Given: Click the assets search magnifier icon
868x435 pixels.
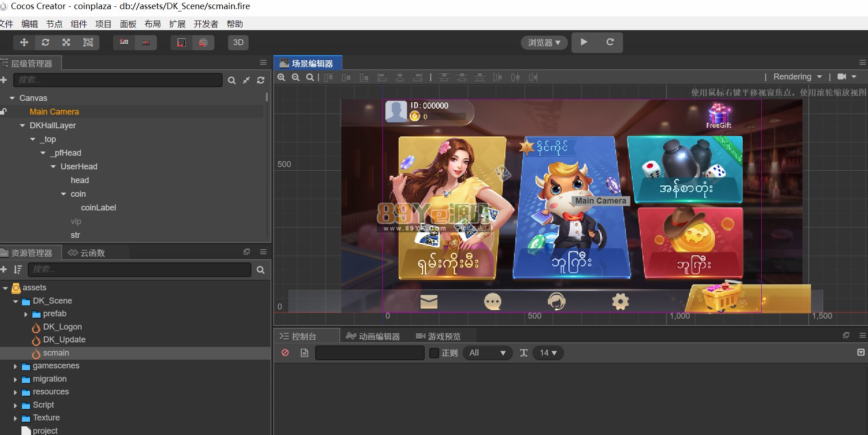Looking at the screenshot, I should (x=260, y=270).
